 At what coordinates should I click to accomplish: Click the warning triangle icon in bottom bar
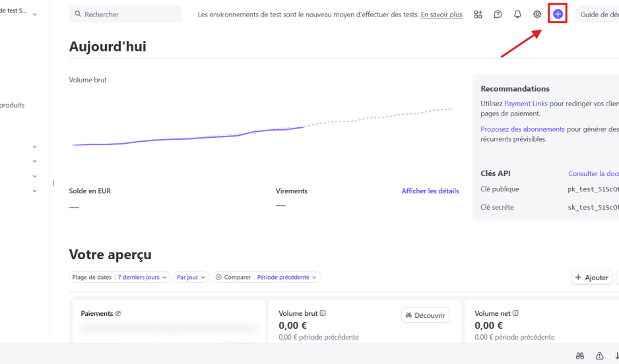(x=599, y=355)
